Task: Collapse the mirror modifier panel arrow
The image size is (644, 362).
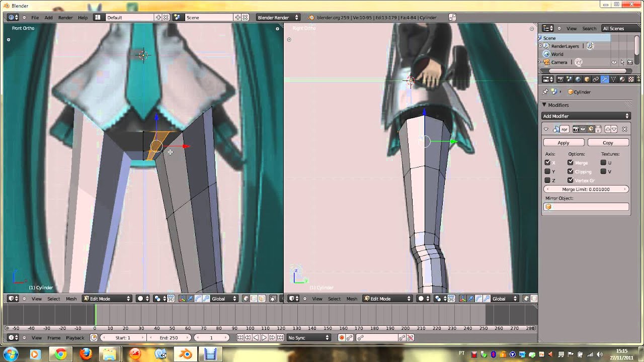Action: tap(546, 129)
